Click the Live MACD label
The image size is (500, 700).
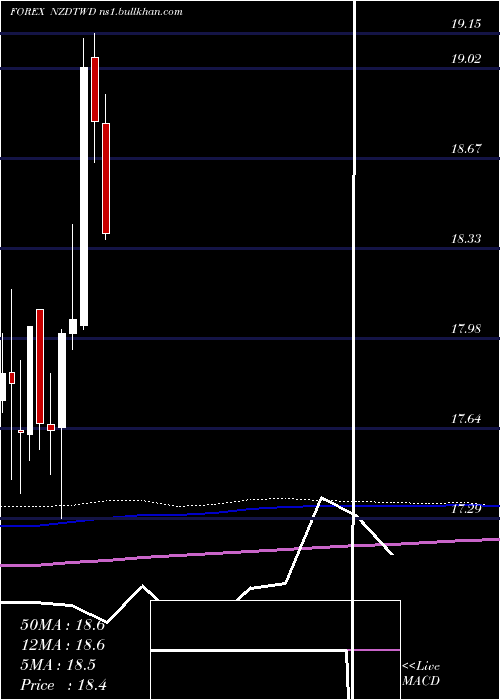point(421,674)
